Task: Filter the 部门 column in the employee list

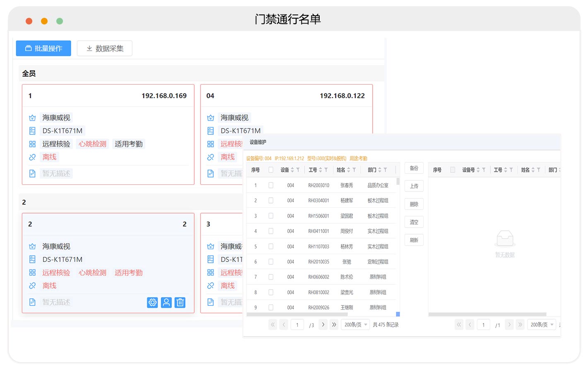Action: [x=385, y=170]
